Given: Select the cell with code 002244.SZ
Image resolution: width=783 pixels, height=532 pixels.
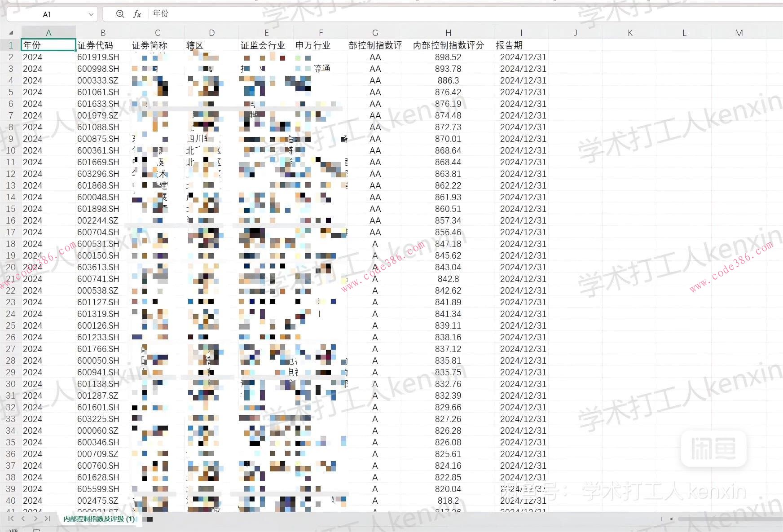Looking at the screenshot, I should click(103, 220).
